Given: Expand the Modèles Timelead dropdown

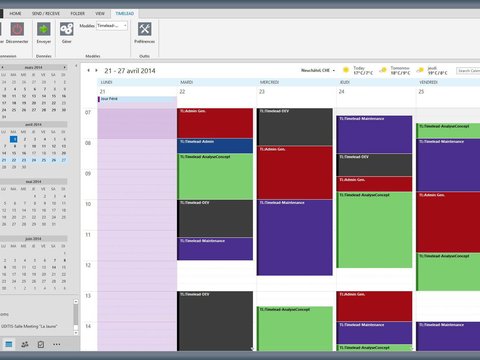Looking at the screenshot, I should tap(125, 26).
